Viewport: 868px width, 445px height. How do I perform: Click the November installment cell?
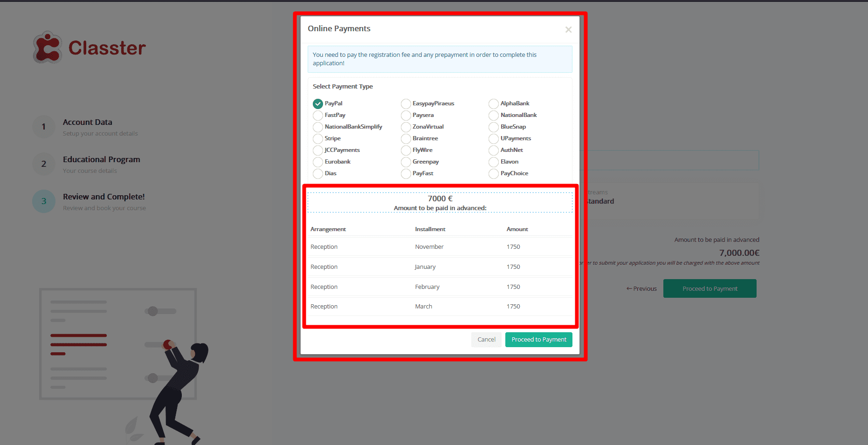pyautogui.click(x=429, y=247)
